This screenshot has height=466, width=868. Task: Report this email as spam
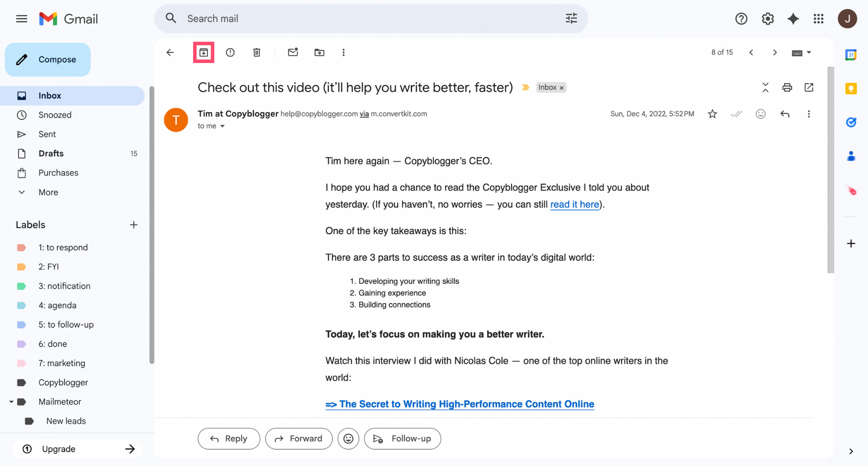pos(230,52)
